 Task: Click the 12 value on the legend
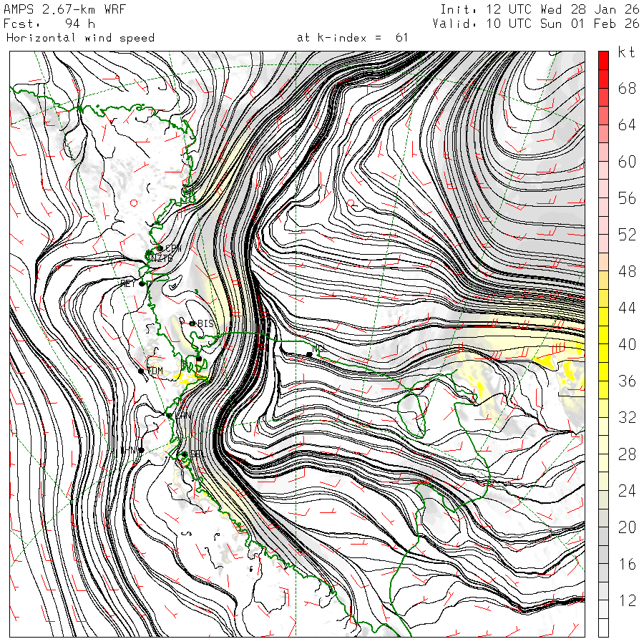627,601
